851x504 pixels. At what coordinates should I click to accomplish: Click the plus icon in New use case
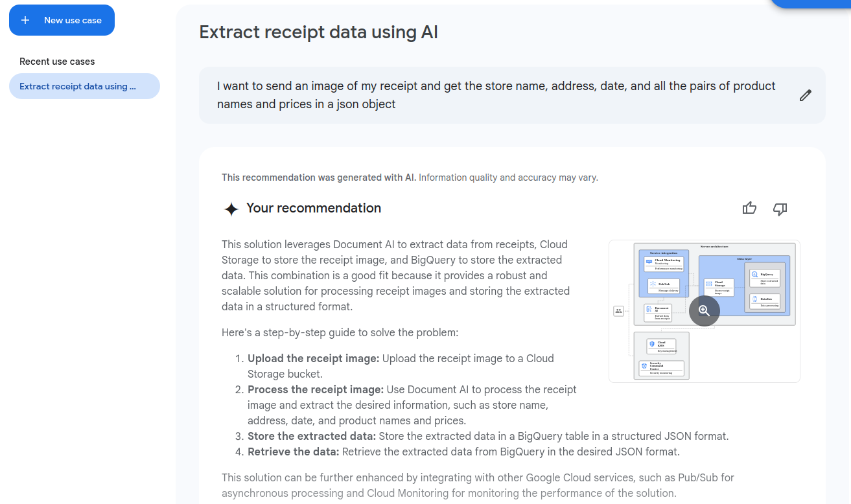coord(25,20)
